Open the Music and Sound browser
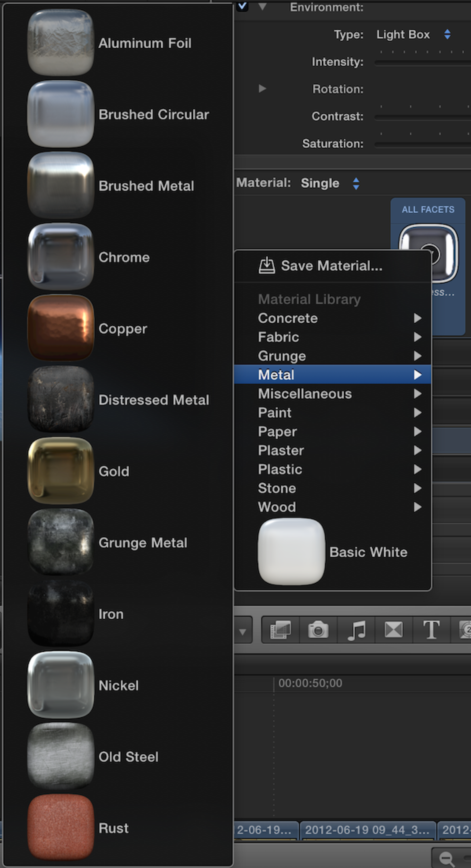The image size is (471, 868). tap(356, 630)
